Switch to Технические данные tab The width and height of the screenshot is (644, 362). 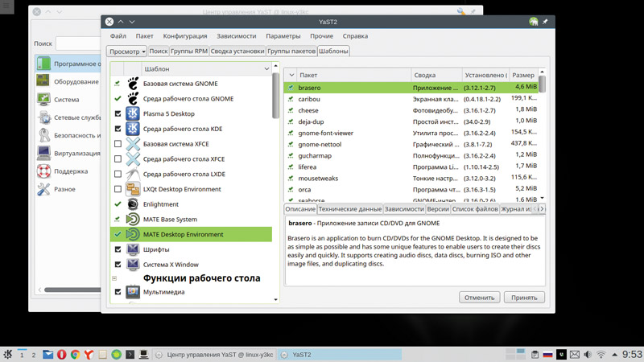350,209
